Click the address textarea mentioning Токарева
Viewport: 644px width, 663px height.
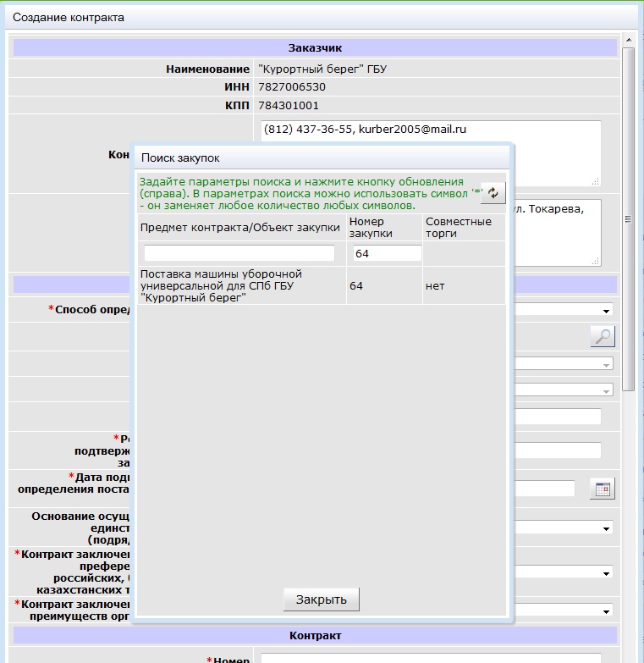tap(558, 233)
